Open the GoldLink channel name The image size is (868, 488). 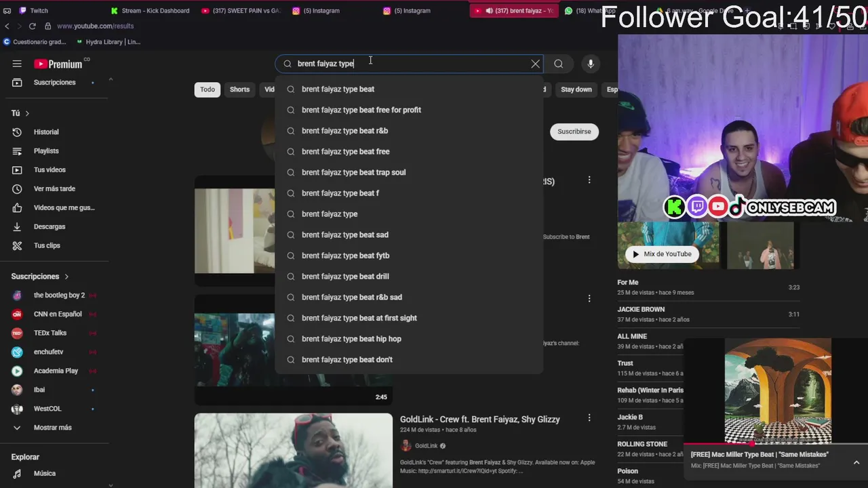pyautogui.click(x=426, y=446)
